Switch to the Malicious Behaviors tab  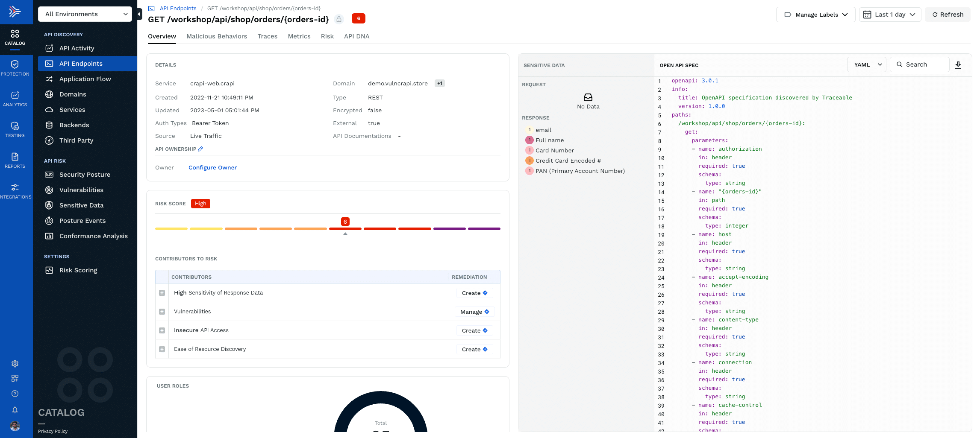coord(217,36)
